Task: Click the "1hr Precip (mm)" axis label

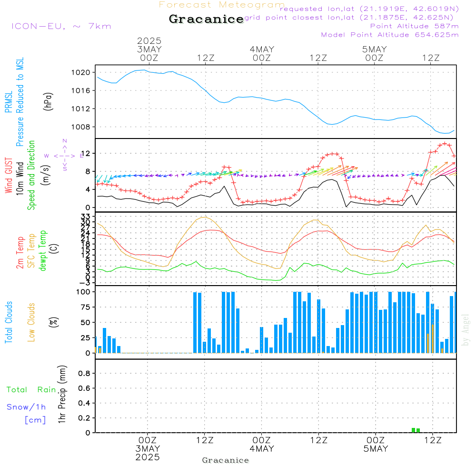Action: pyautogui.click(x=62, y=394)
